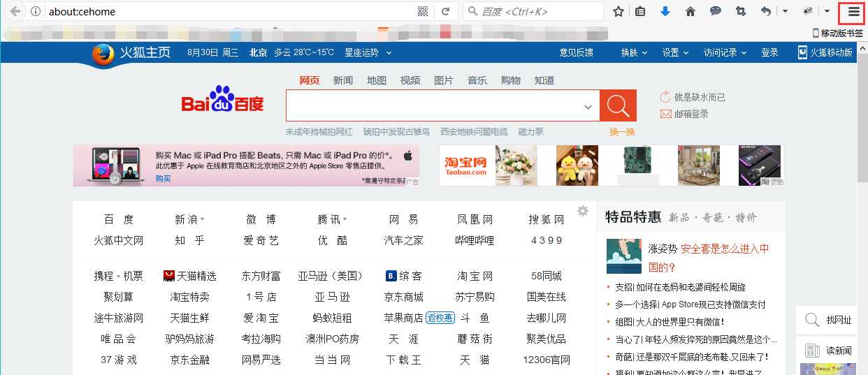Open 就是缺水而已 trending link

(x=700, y=97)
